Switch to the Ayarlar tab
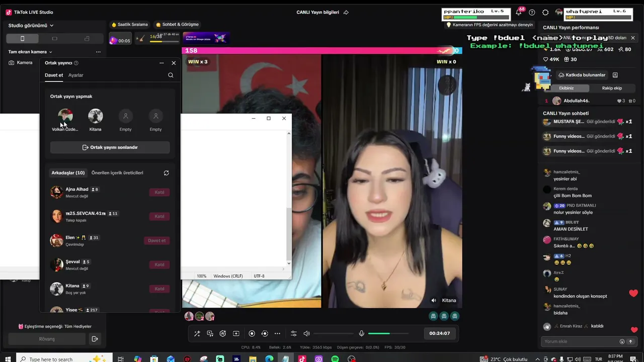The width and height of the screenshot is (644, 362). tap(76, 75)
